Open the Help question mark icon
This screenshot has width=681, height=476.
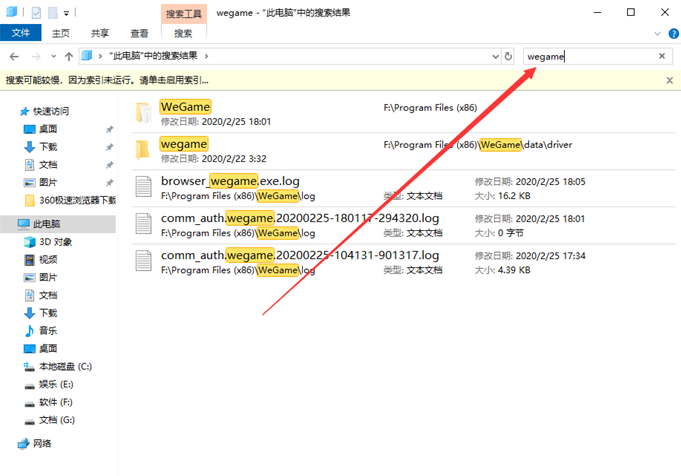click(674, 33)
